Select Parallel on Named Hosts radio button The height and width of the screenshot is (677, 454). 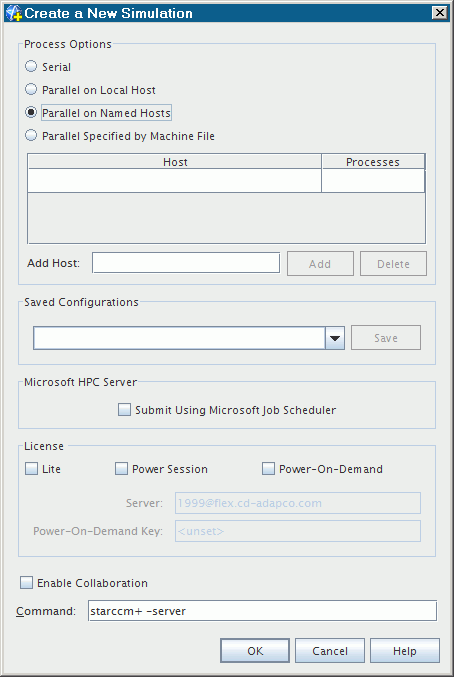click(31, 112)
